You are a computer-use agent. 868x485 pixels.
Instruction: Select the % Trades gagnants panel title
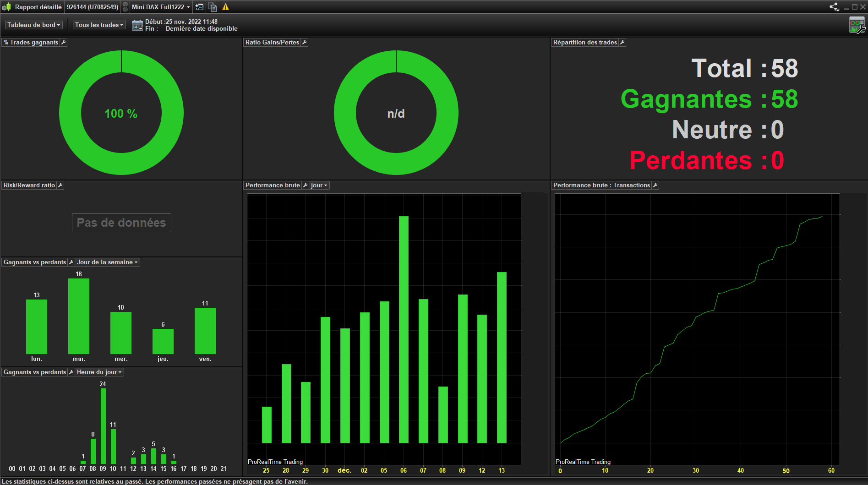(31, 42)
